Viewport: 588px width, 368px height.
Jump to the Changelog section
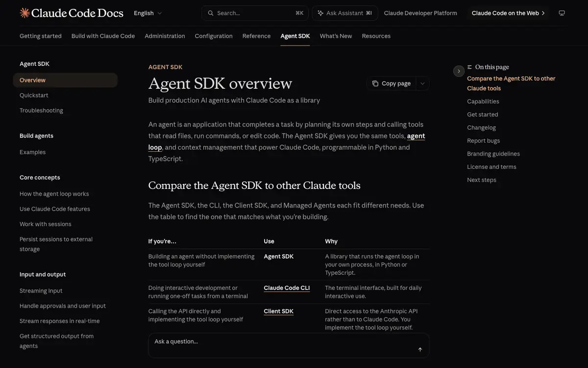point(482,128)
